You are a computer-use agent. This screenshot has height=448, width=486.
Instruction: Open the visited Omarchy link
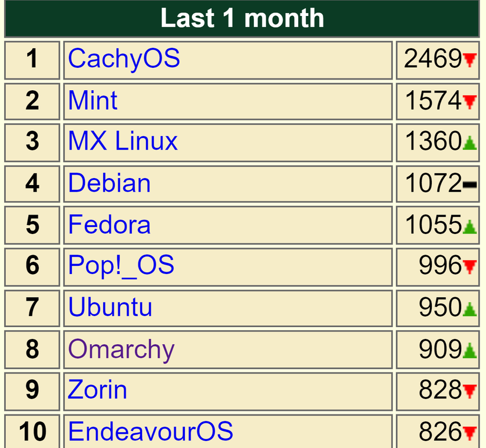pyautogui.click(x=121, y=350)
